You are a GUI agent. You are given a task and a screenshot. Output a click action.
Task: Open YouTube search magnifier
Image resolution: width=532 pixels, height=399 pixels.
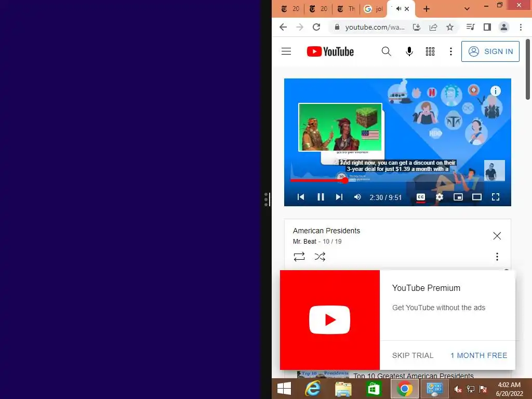[x=386, y=51]
